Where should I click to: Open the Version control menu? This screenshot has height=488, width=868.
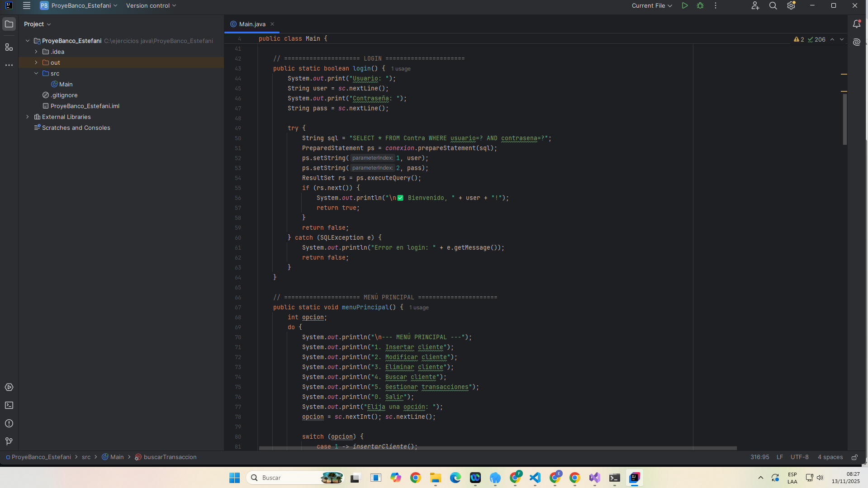pos(151,6)
